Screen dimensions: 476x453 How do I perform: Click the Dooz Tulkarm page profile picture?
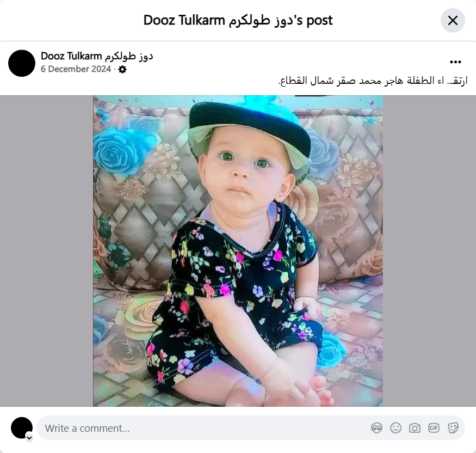tap(22, 63)
